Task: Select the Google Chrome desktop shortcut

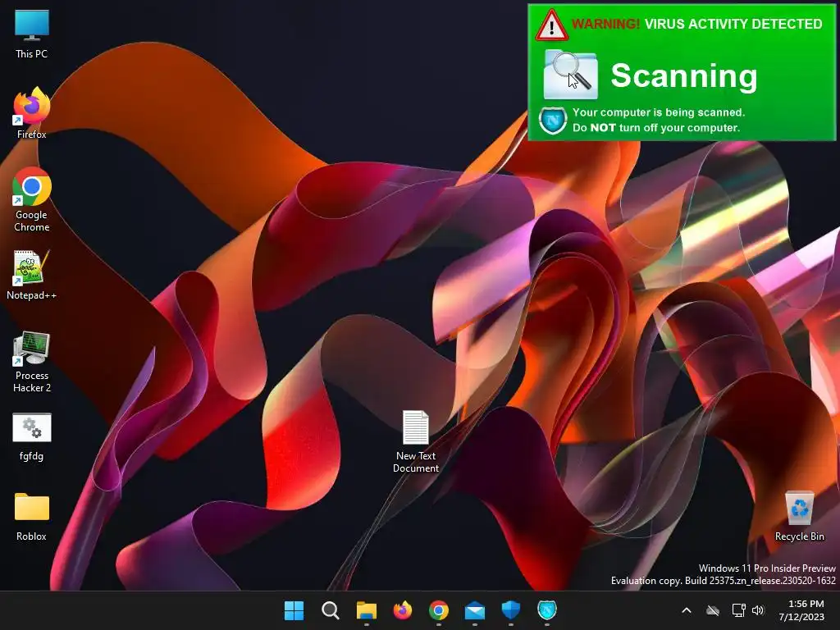Action: tap(32, 199)
